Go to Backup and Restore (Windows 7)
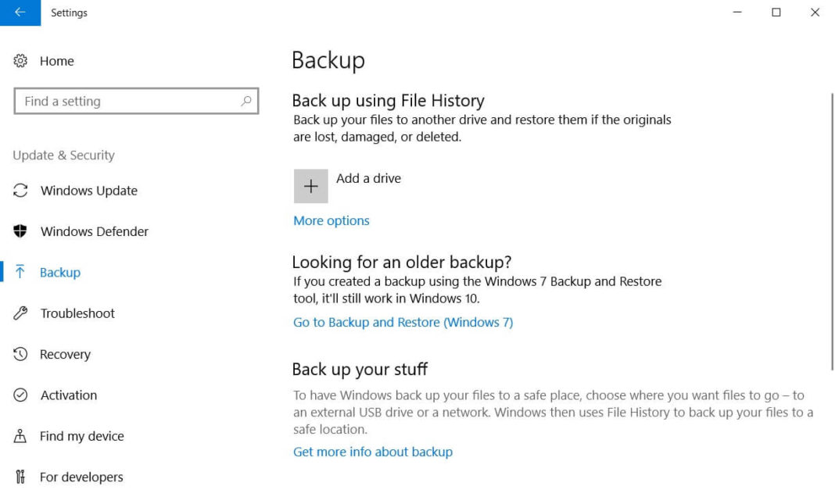Viewport: 835px width, 504px height. click(403, 322)
